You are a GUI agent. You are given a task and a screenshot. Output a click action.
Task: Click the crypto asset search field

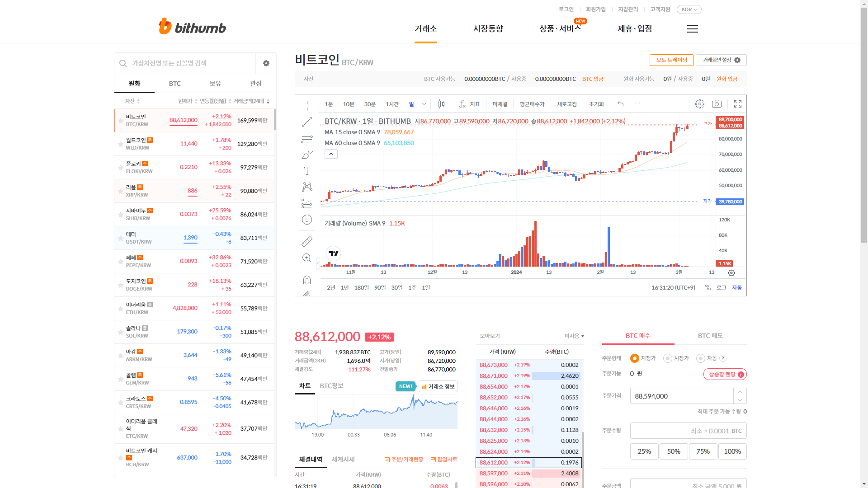pyautogui.click(x=190, y=63)
